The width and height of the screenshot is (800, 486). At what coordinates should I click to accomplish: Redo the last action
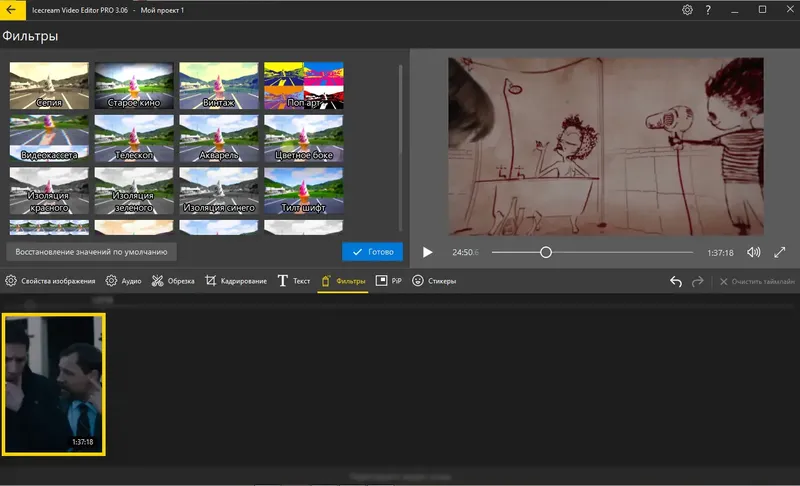coord(697,282)
